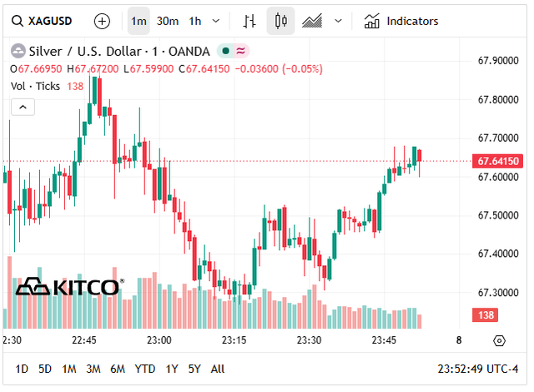Expand the time interval dropdown chevron
The height and width of the screenshot is (392, 534).
click(x=216, y=21)
